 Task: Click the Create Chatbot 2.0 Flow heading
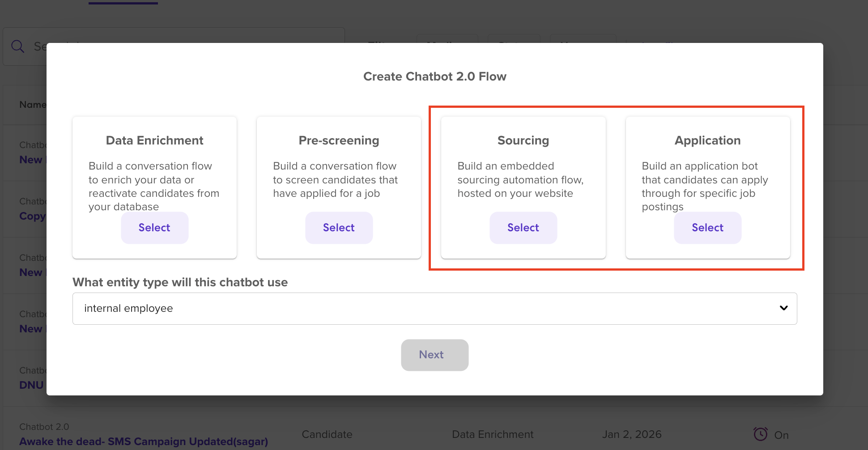point(434,76)
